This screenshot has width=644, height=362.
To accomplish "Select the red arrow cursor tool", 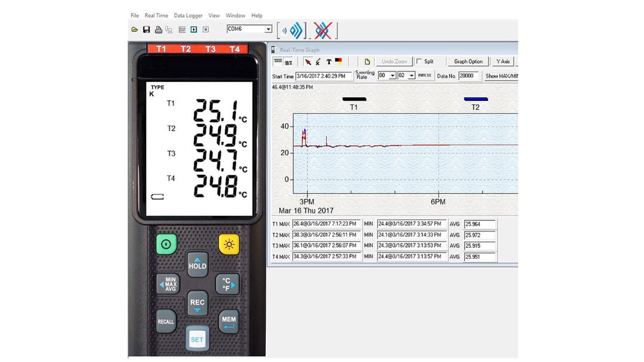I will (308, 61).
